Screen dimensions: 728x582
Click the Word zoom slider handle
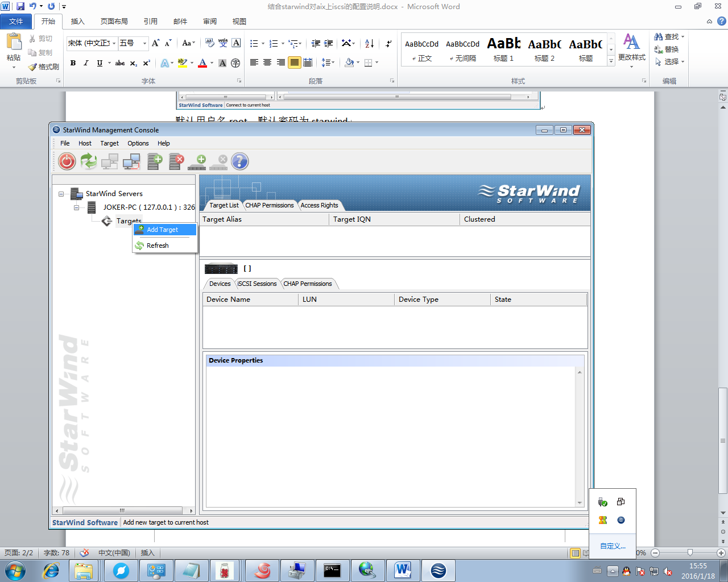(690, 552)
